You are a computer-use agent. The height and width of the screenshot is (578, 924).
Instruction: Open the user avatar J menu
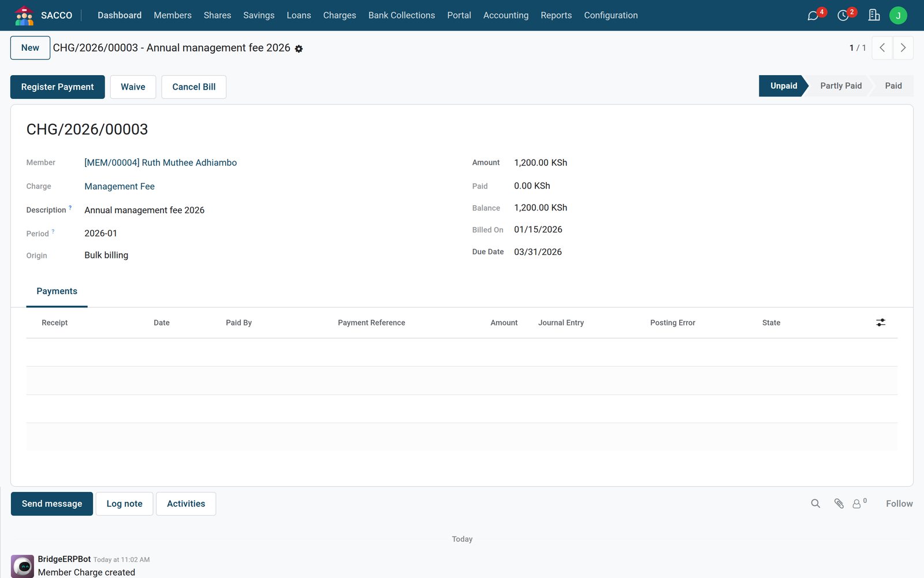pyautogui.click(x=898, y=16)
